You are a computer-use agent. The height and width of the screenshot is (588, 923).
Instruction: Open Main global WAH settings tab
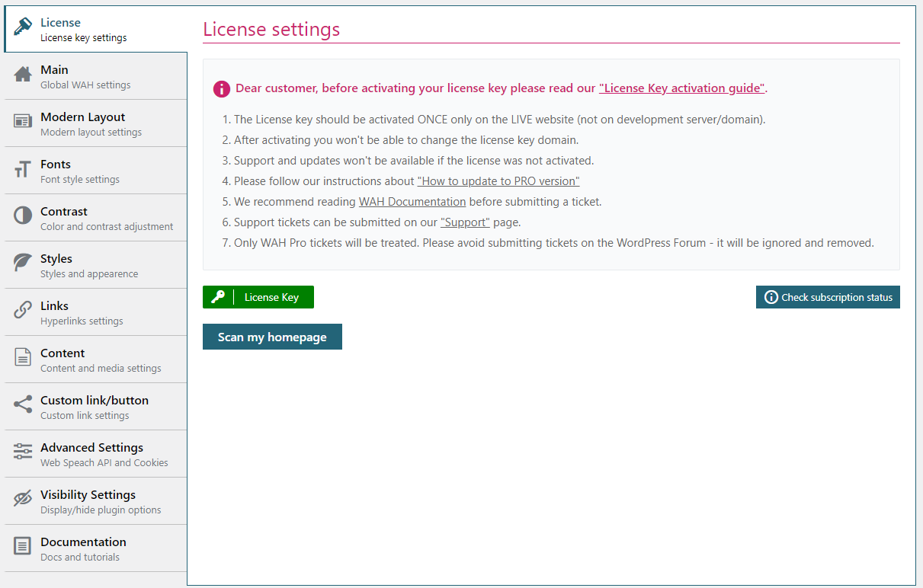85,76
